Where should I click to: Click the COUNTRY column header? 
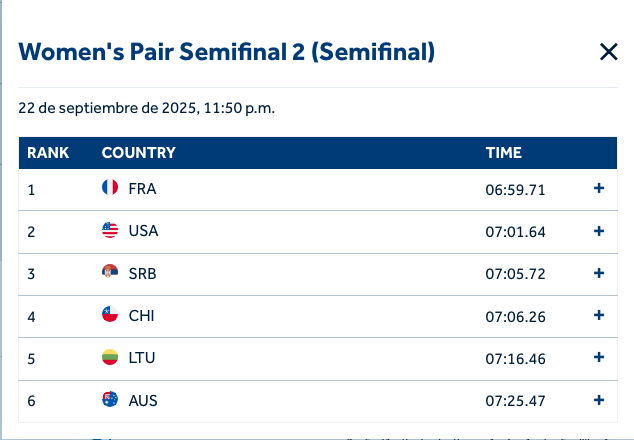click(x=139, y=153)
